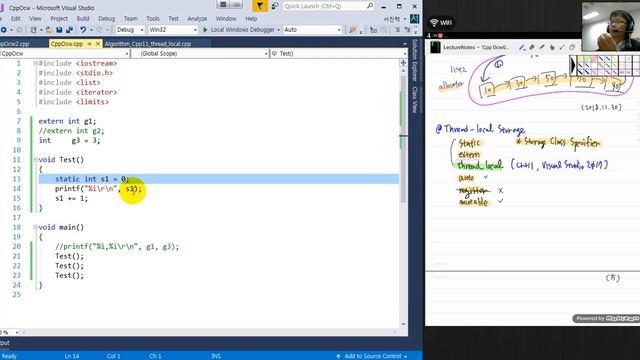Click the Quick Launch magnifier icon
Viewport: 640px width, 360px height.
coord(369,6)
